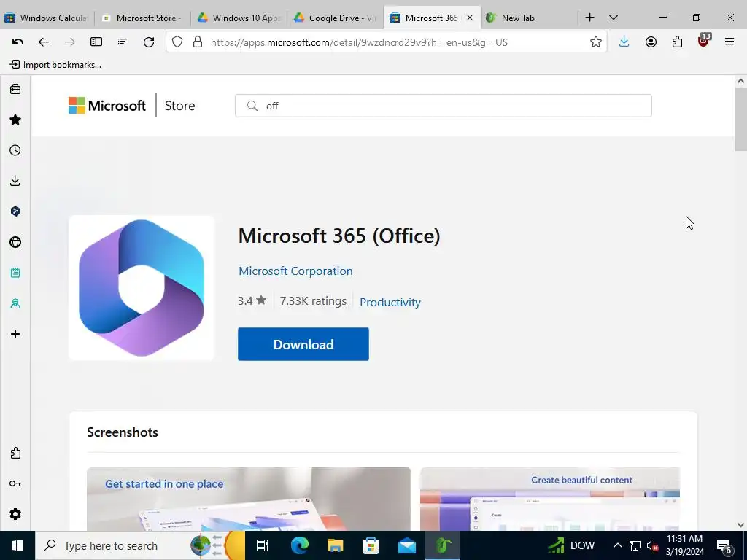Open File Explorer from the taskbar
This screenshot has width=747, height=560.
coord(336,545)
